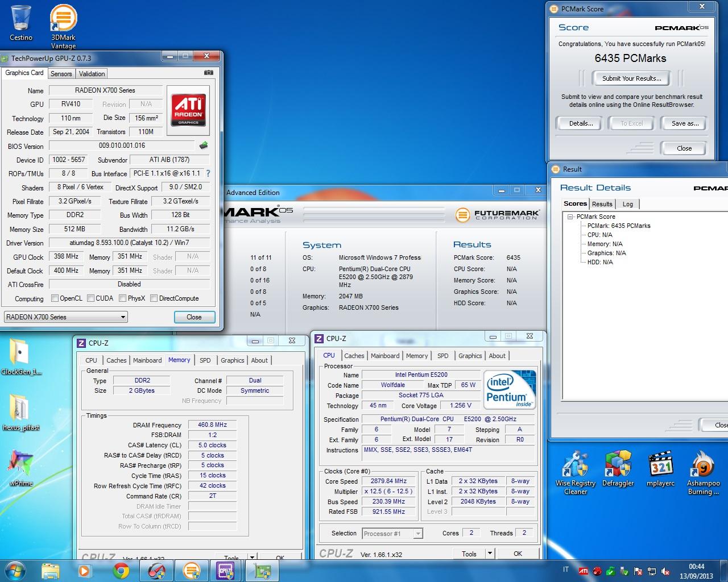
Task: Enable the DirectCompute checkbox in GPU-Z
Action: point(154,298)
